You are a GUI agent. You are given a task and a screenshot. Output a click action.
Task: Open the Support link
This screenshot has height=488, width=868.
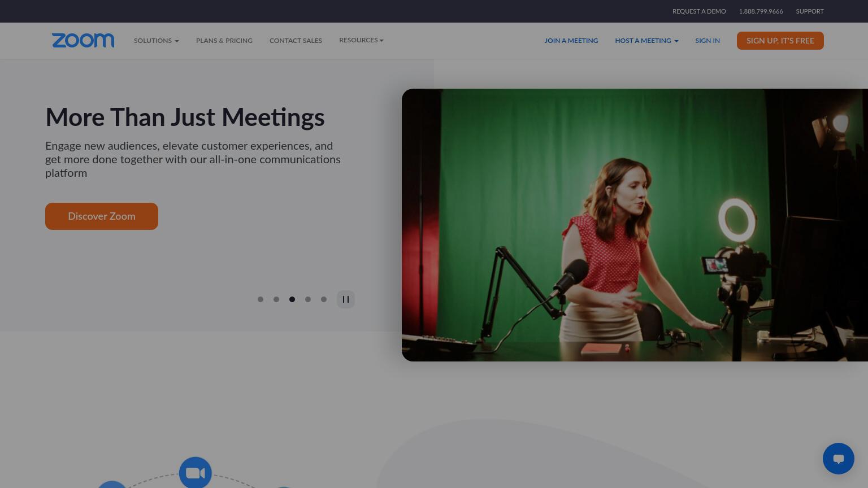point(810,11)
